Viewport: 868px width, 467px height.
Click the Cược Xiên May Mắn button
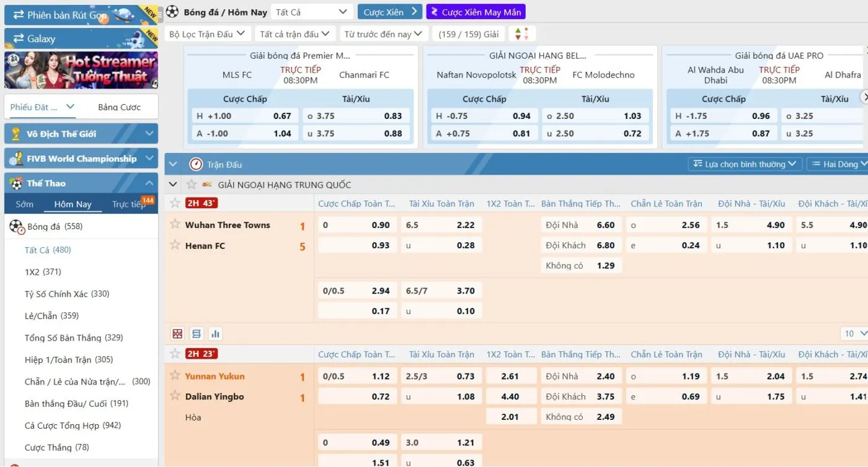point(476,12)
